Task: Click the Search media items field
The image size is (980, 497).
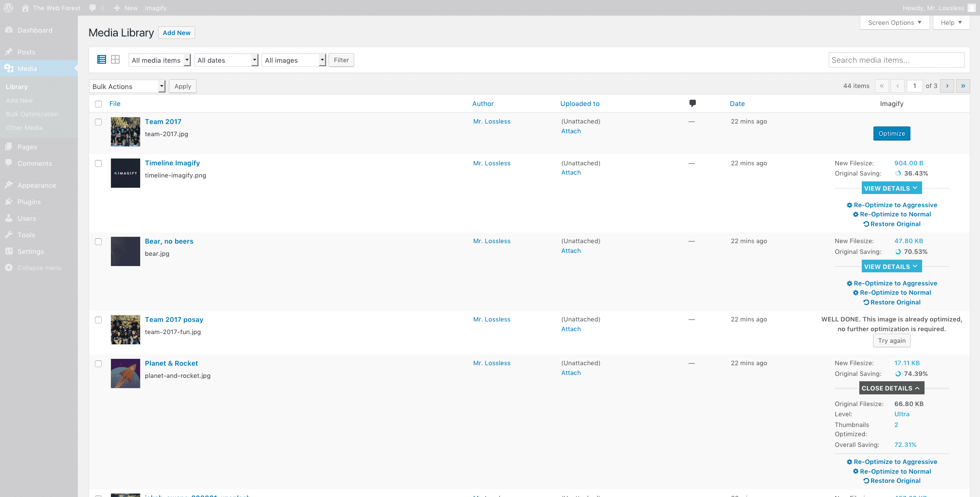Action: click(896, 60)
